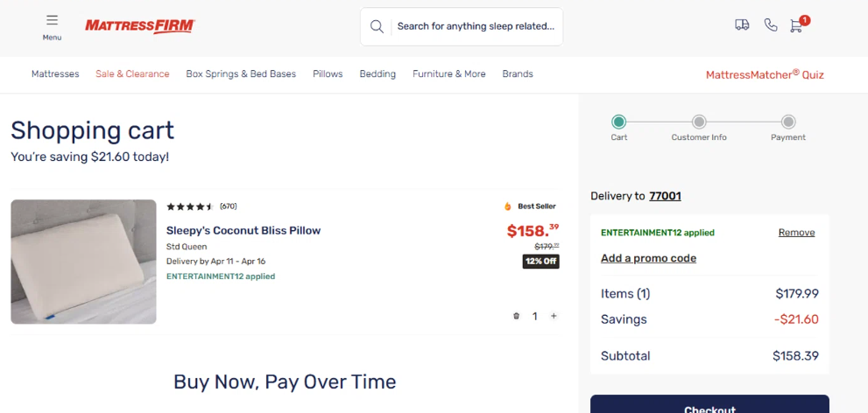Click the product star rating
Viewport: 868px width, 413px height.
pyautogui.click(x=190, y=206)
